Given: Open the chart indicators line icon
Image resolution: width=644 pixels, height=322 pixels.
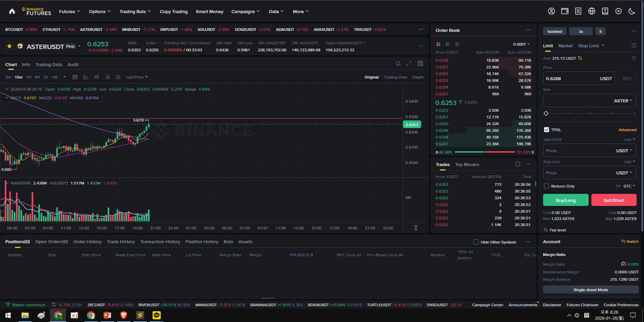Looking at the screenshot, I should [86, 77].
